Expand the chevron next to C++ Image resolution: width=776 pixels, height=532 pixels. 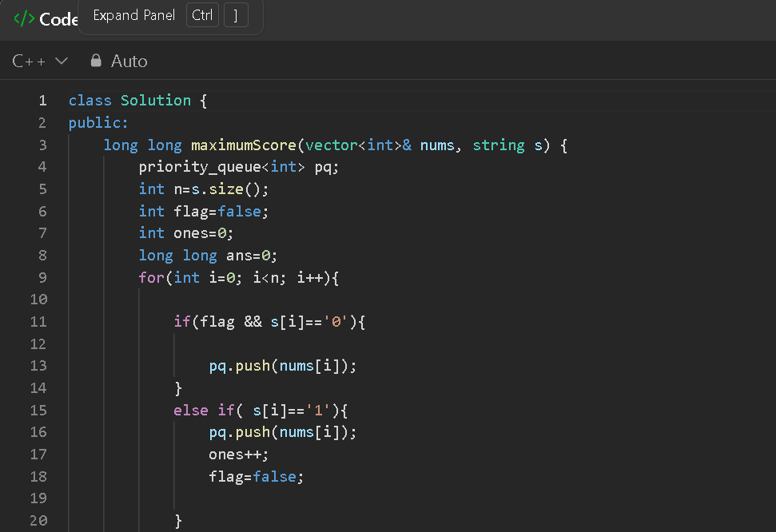[62, 61]
